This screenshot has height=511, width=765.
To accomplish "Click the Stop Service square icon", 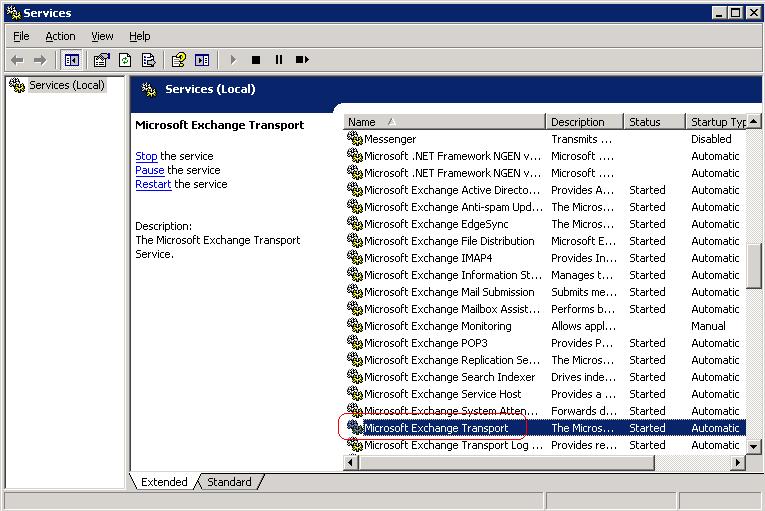I will [256, 60].
